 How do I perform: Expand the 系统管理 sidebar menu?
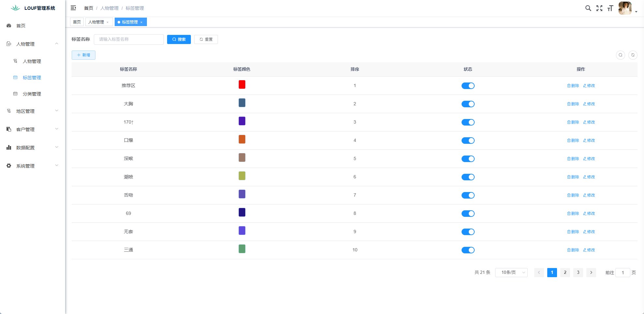point(33,166)
